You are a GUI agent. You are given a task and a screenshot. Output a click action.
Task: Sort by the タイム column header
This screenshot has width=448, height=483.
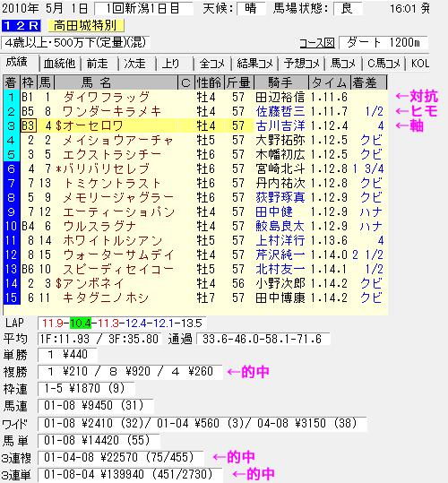click(x=329, y=82)
